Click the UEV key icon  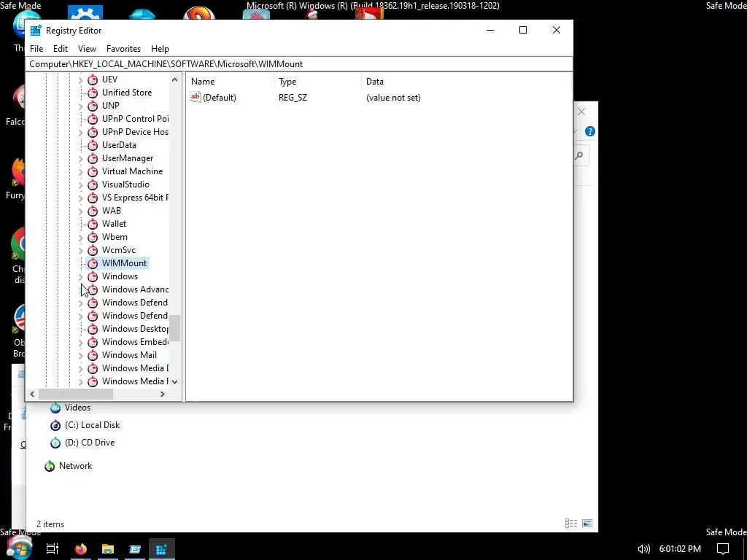93,79
